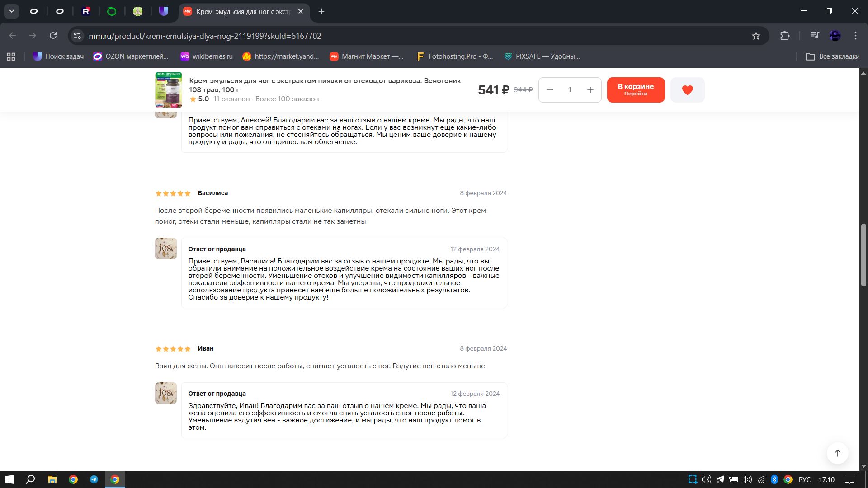Open the new tab plus button
The image size is (868, 488).
point(321,11)
